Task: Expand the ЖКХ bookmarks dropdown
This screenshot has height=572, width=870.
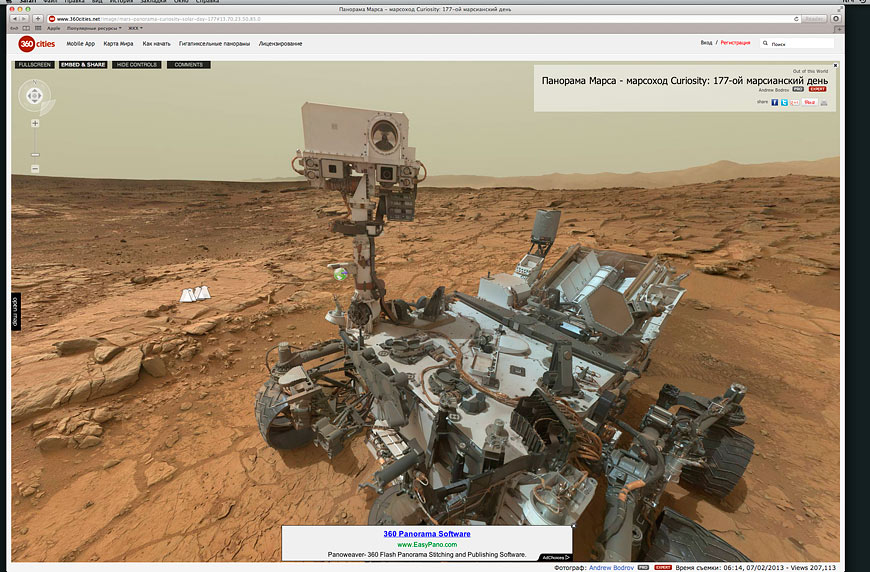Action: tap(135, 28)
